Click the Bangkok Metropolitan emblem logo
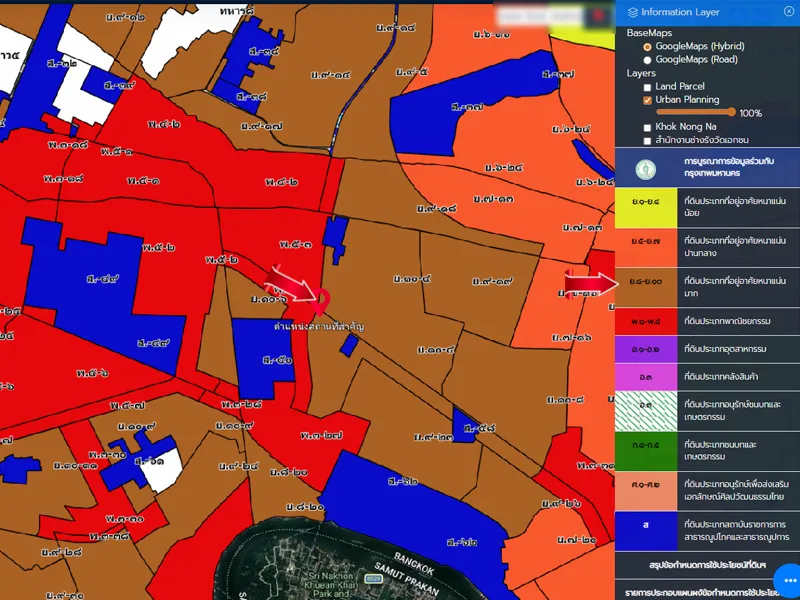The width and height of the screenshot is (800, 600). (647, 166)
